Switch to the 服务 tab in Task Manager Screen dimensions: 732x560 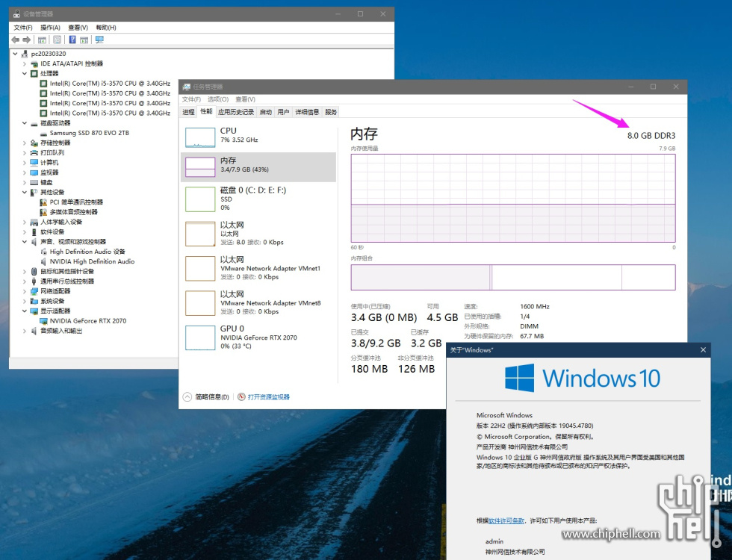click(x=331, y=112)
